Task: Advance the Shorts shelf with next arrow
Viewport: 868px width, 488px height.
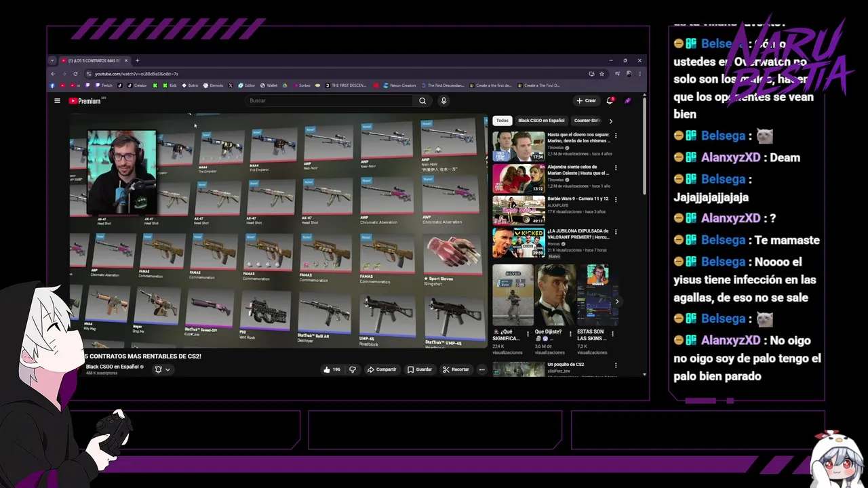Action: point(616,302)
